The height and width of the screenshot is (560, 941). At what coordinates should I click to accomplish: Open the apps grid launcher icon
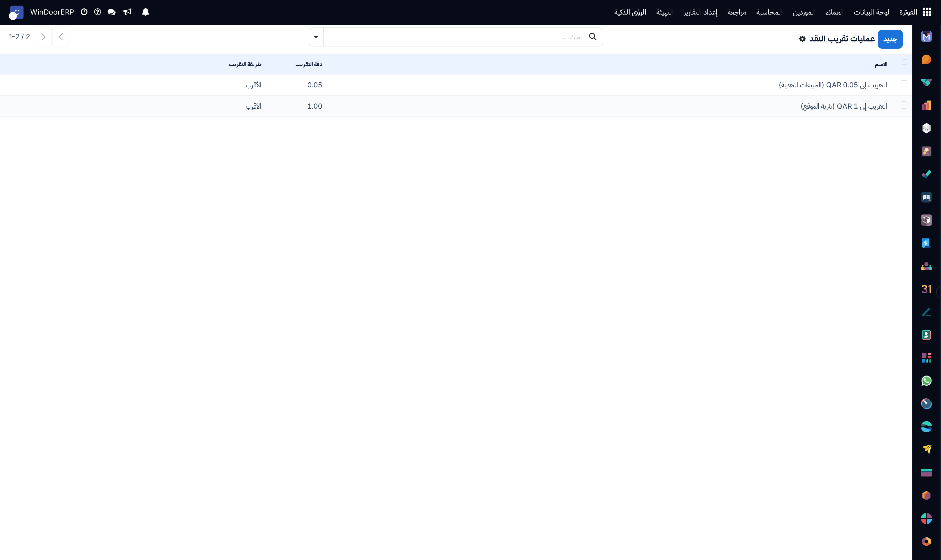(927, 12)
